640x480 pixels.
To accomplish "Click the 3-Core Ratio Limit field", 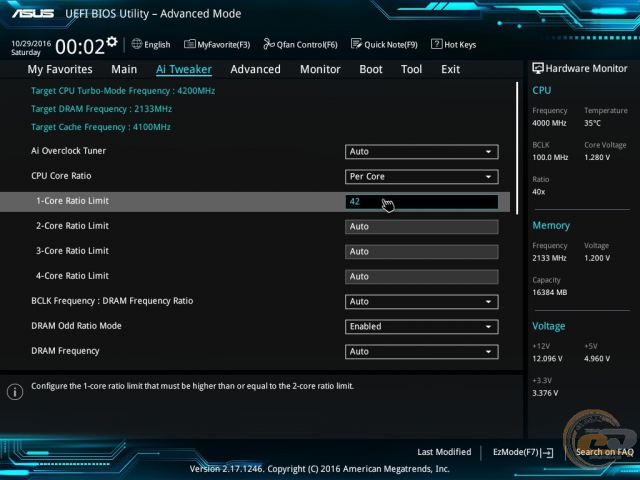I will (422, 252).
